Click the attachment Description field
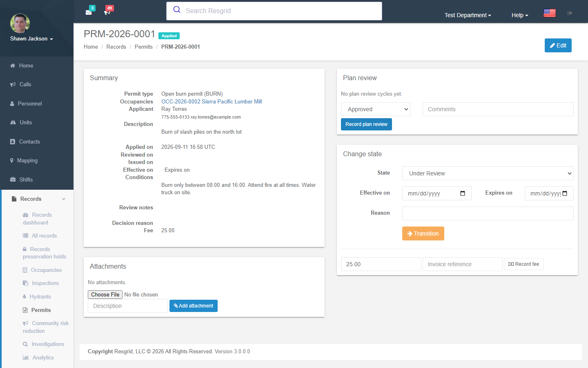Image resolution: width=588 pixels, height=368 pixels. [x=128, y=306]
